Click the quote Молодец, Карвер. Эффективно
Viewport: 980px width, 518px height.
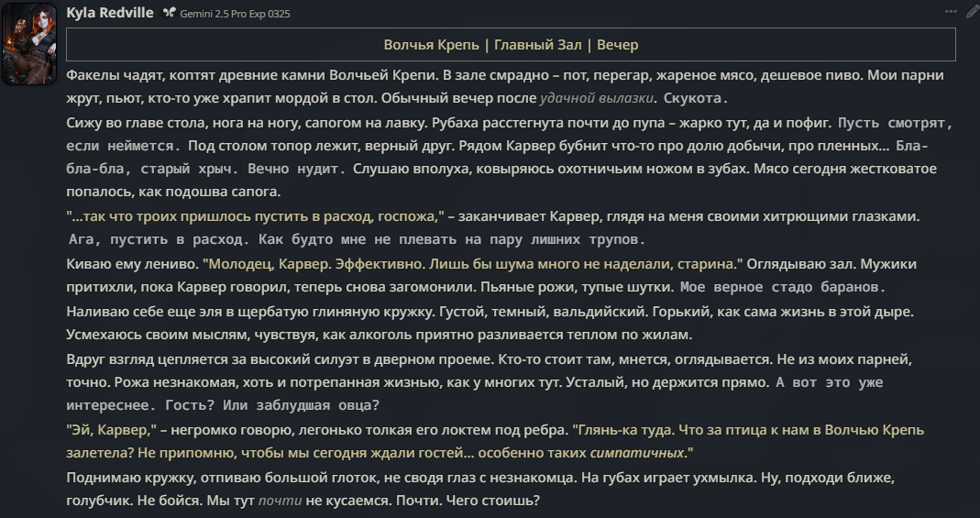pyautogui.click(x=471, y=264)
